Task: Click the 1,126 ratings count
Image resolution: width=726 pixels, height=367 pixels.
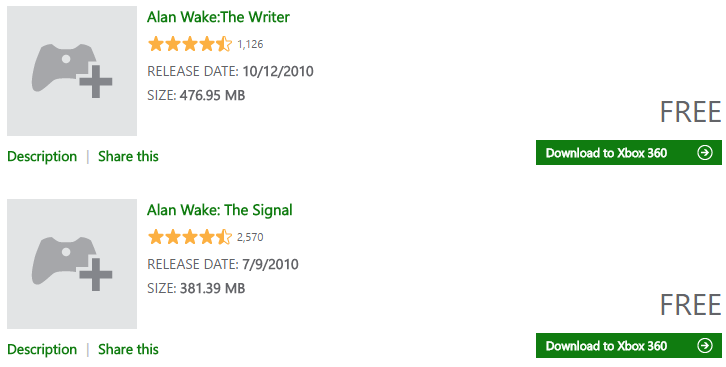Action: [x=250, y=44]
